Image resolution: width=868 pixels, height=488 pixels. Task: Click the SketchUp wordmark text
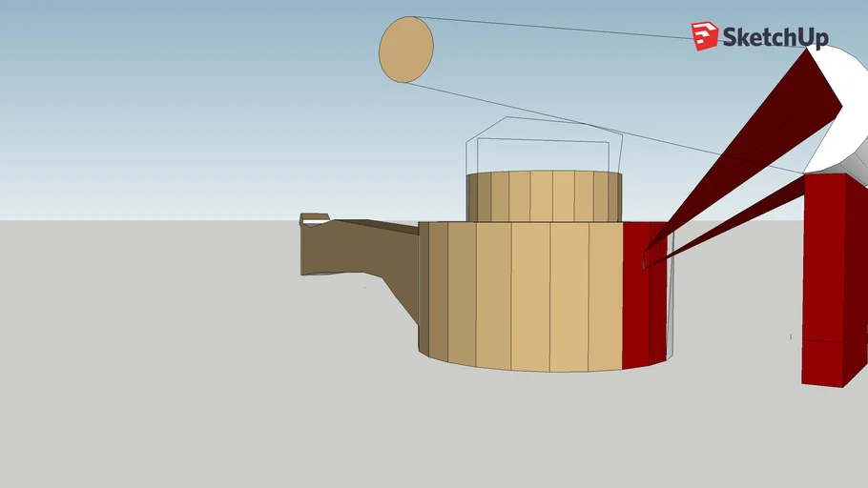coord(775,37)
